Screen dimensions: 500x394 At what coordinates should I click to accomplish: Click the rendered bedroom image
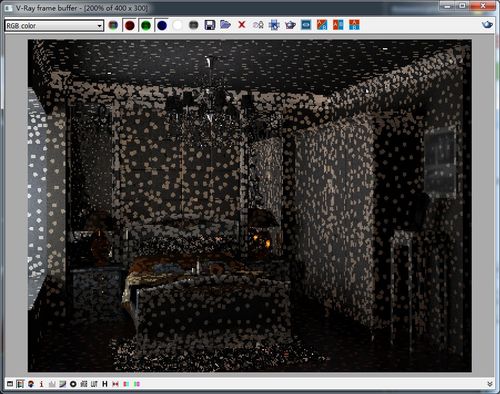pos(250,206)
